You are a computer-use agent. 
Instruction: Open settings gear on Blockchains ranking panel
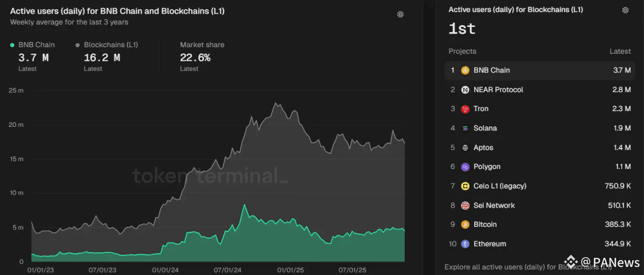(x=625, y=10)
